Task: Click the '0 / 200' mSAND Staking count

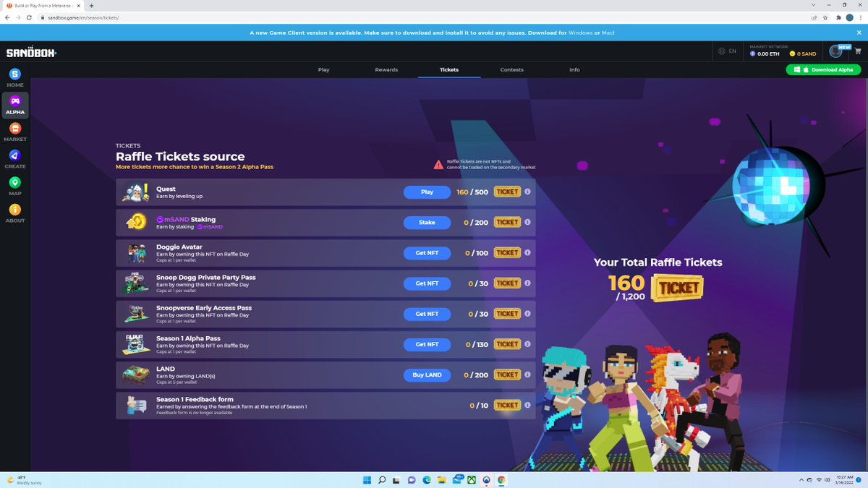Action: coord(476,223)
